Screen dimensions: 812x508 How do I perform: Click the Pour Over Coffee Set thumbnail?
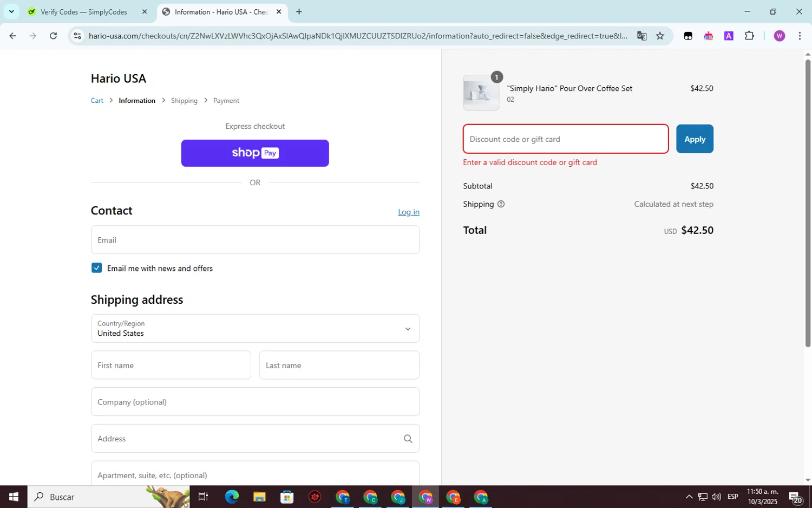tap(481, 93)
